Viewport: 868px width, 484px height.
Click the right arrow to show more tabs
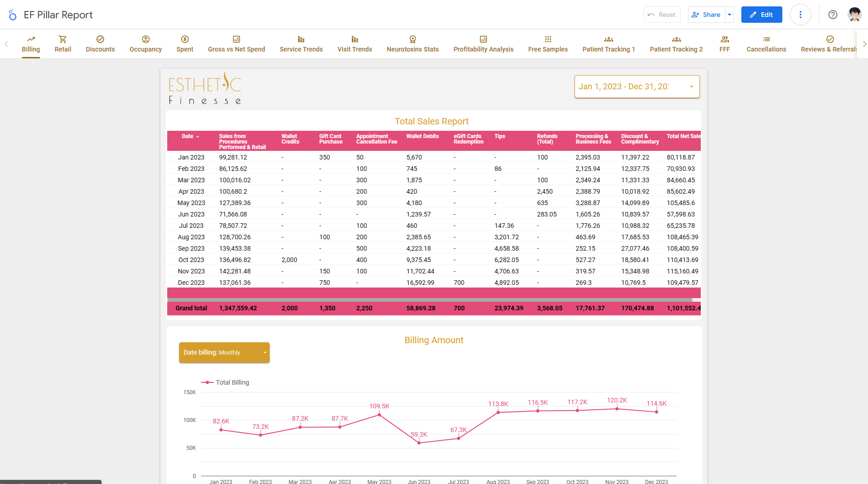point(864,44)
